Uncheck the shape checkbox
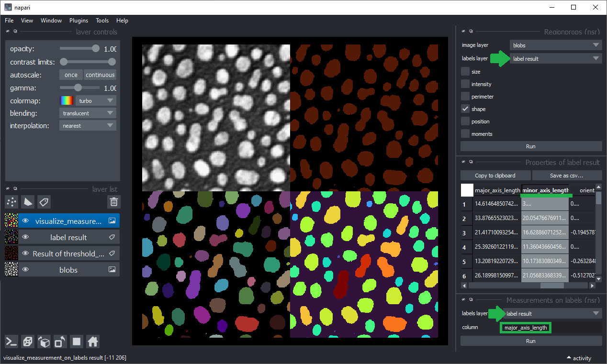Viewport: 607px width, 364px height. [x=465, y=109]
